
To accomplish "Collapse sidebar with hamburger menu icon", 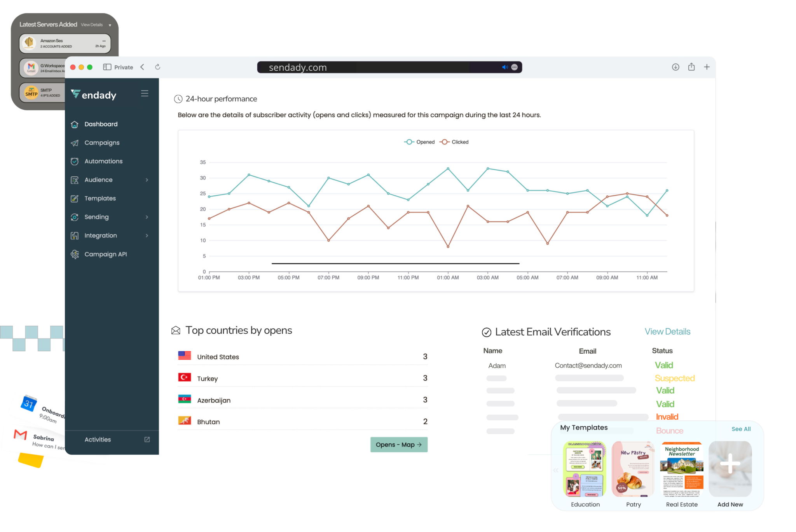I will pos(145,93).
